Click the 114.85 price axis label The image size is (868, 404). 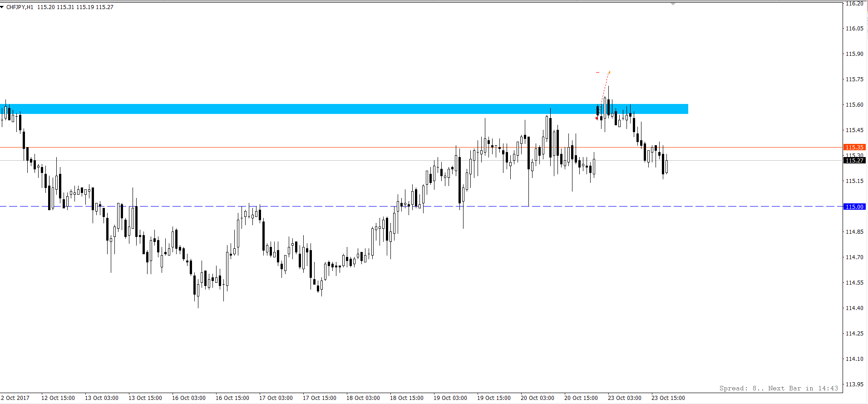pyautogui.click(x=854, y=232)
